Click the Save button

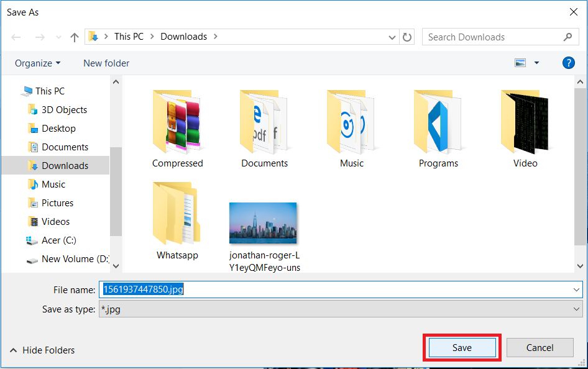tap(462, 348)
